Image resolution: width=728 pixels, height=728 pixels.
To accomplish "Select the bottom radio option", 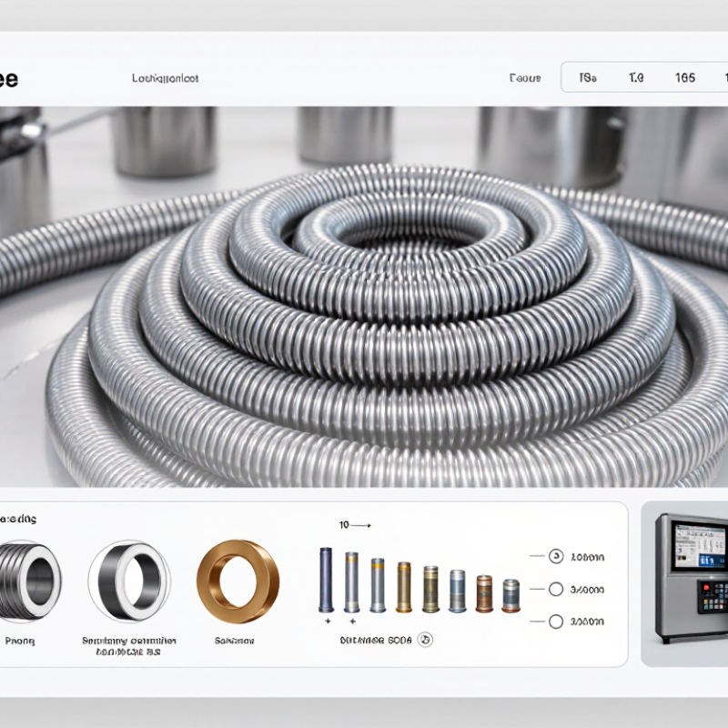I will [556, 622].
